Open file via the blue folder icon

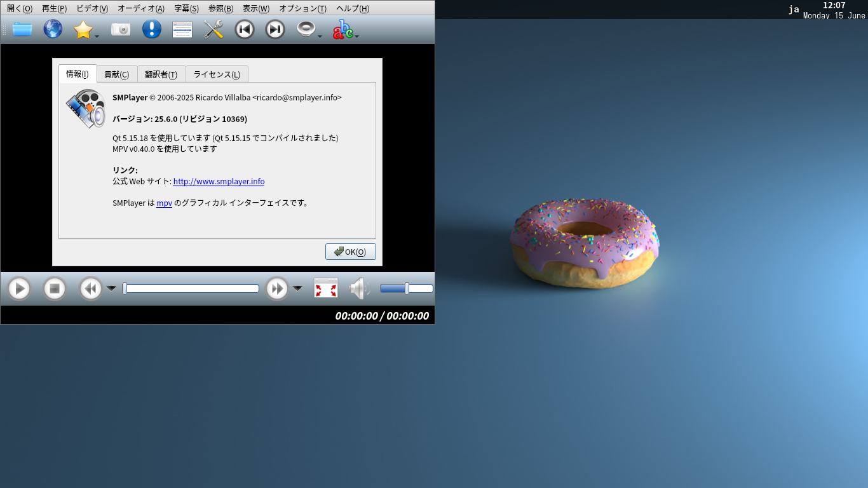pos(22,29)
